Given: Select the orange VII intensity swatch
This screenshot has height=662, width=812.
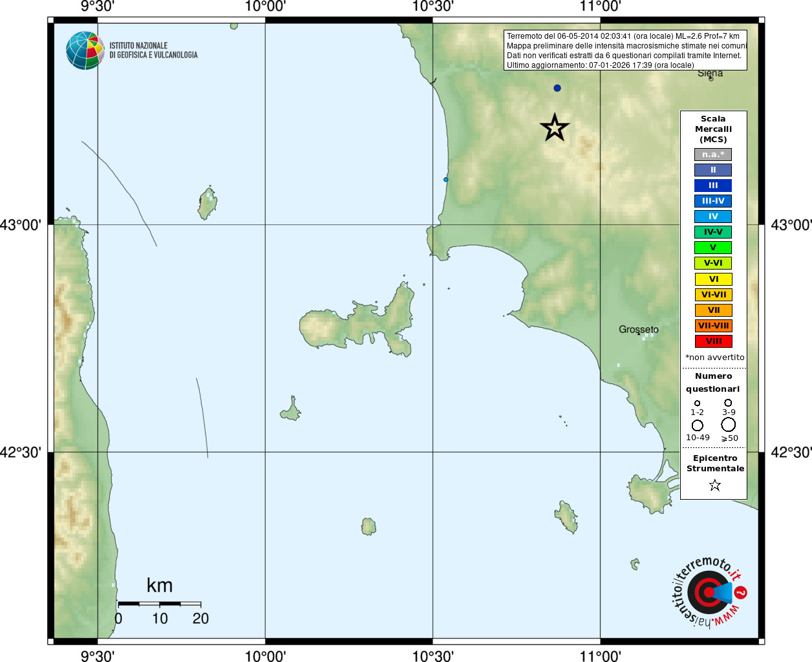Looking at the screenshot, I should [714, 310].
